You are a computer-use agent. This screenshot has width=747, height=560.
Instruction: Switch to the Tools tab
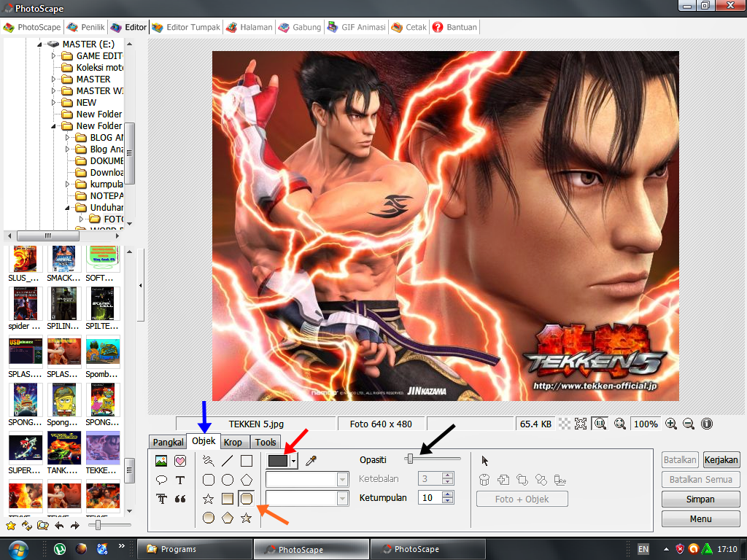266,442
